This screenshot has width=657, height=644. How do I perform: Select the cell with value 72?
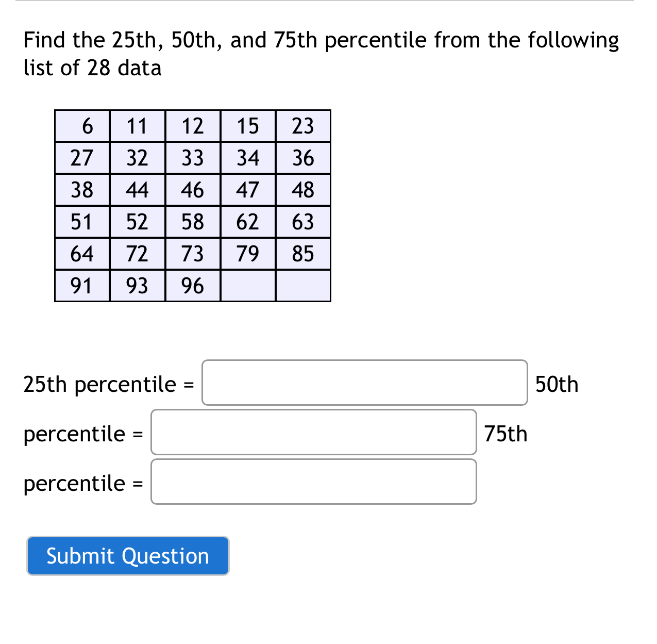(137, 254)
